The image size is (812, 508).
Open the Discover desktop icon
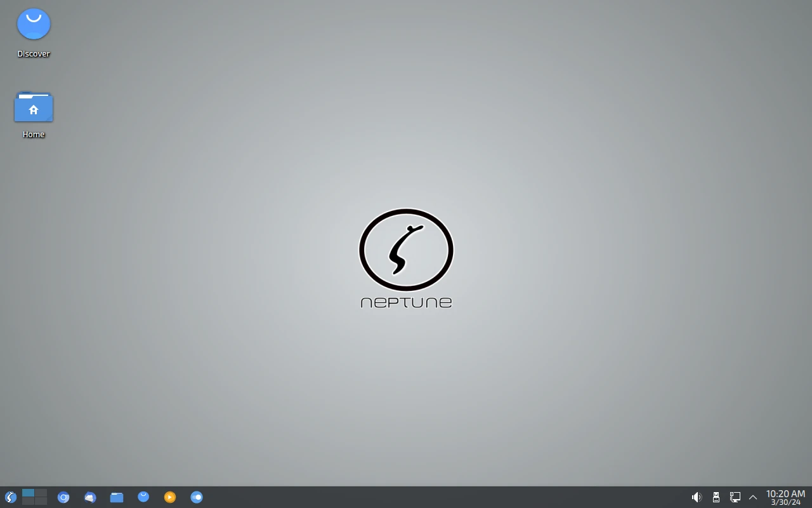coord(34,24)
